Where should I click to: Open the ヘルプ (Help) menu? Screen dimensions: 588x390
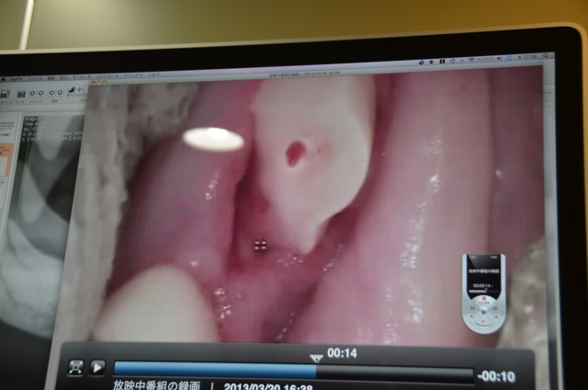pyautogui.click(x=153, y=75)
